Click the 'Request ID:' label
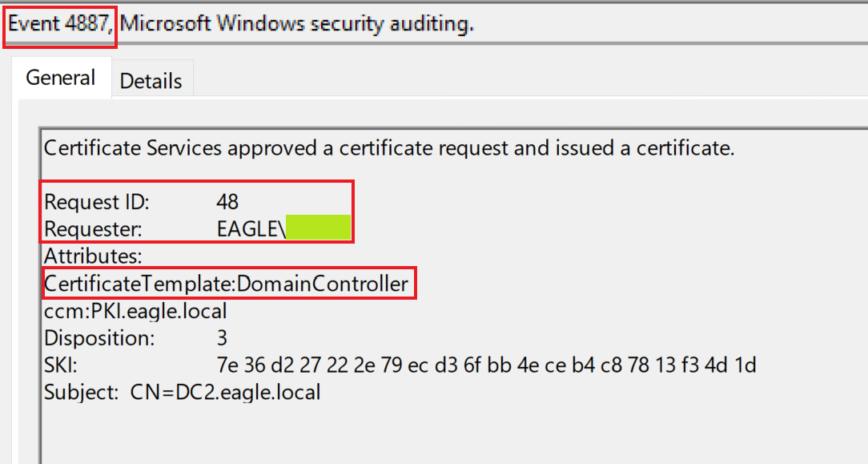 click(x=97, y=202)
